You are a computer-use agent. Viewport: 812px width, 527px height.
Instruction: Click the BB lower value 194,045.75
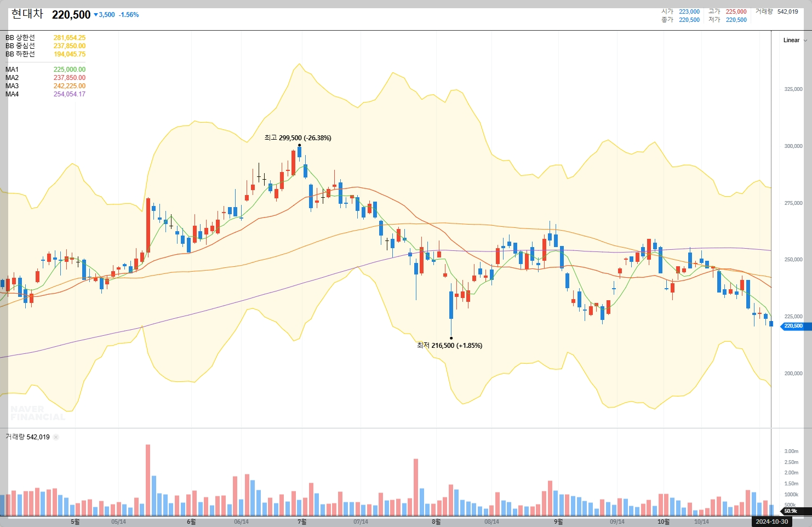coord(70,54)
